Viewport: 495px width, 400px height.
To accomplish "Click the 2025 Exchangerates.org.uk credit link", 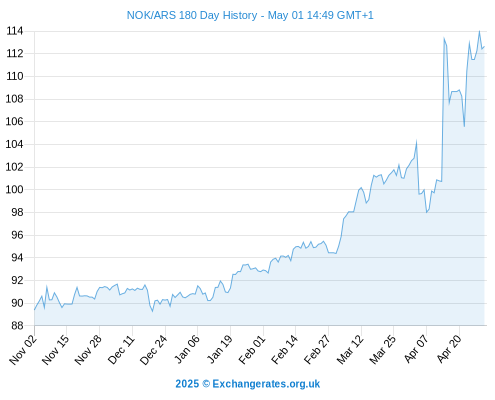I will click(x=247, y=384).
